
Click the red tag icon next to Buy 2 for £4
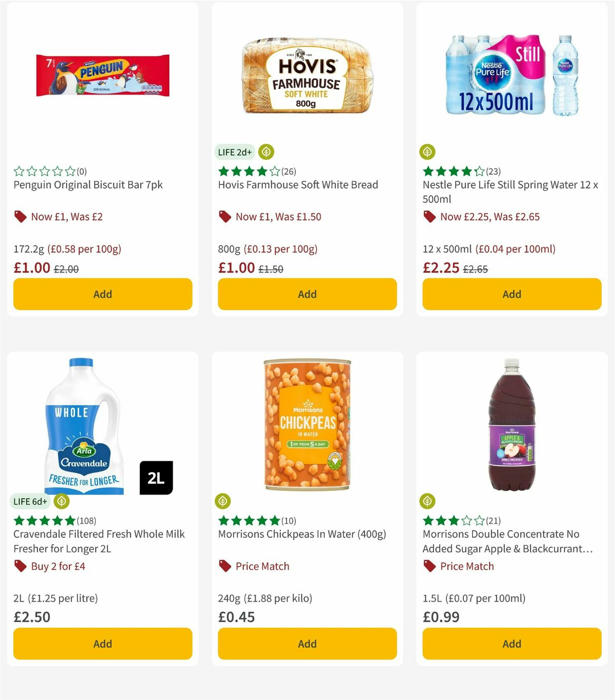pos(20,566)
